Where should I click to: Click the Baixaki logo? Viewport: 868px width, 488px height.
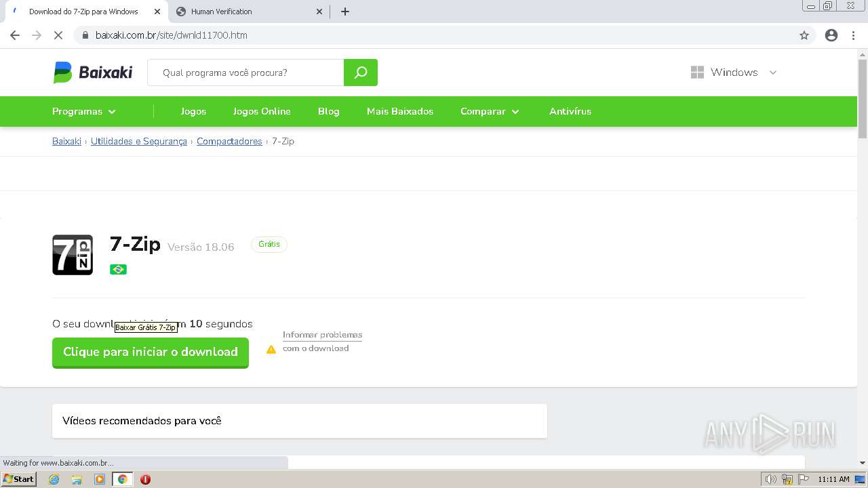coord(93,73)
